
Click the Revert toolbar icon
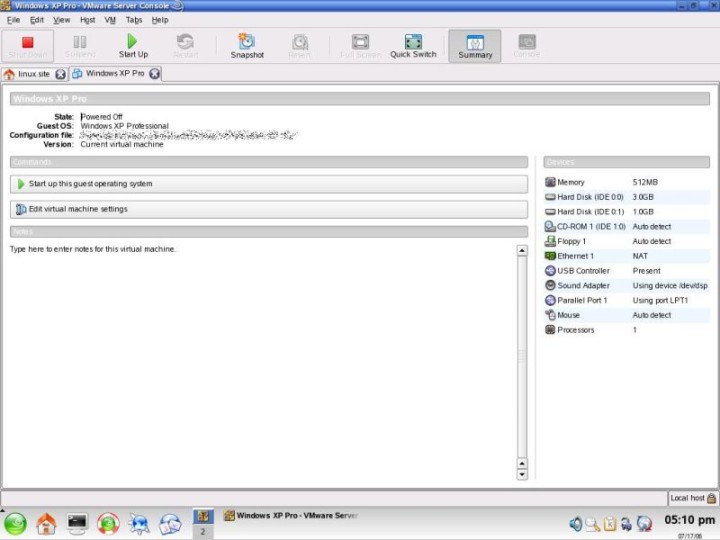click(300, 42)
